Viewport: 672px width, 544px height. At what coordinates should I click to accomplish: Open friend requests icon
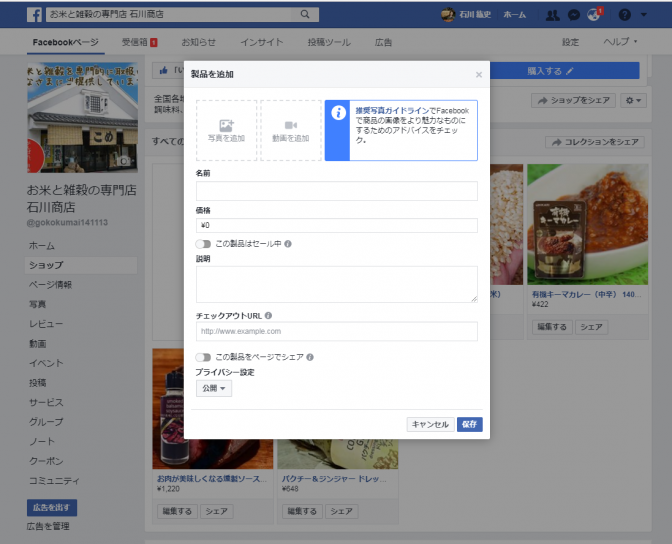coord(552,15)
